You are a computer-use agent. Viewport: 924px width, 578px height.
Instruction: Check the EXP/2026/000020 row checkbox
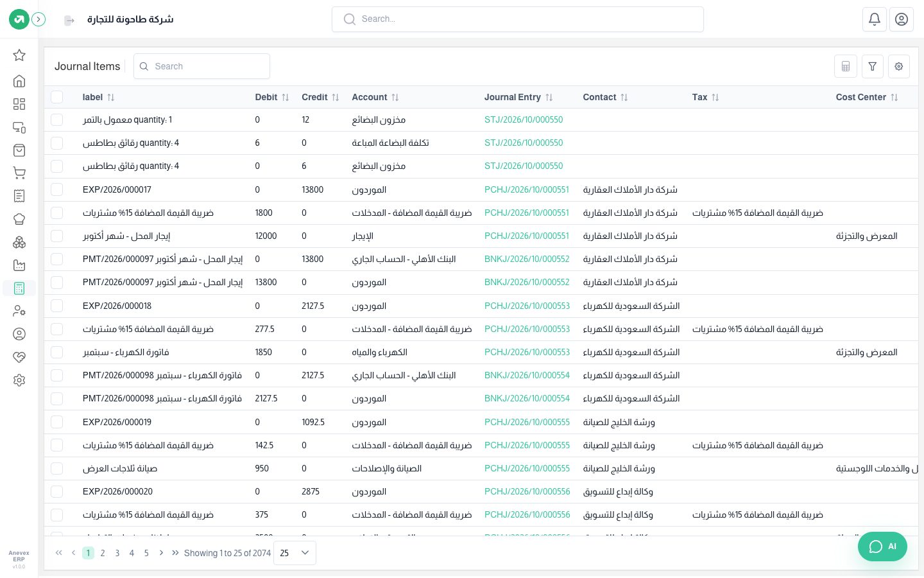point(57,491)
